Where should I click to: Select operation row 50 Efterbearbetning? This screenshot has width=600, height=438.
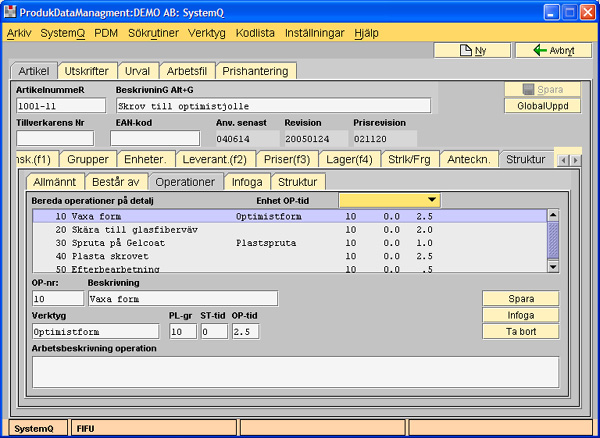[x=290, y=269]
